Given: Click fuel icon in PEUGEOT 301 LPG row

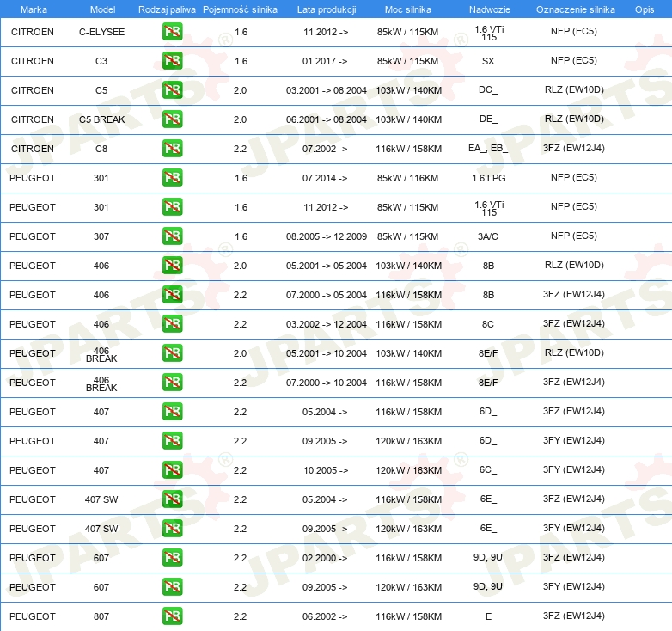Looking at the screenshot, I should pos(172,177).
